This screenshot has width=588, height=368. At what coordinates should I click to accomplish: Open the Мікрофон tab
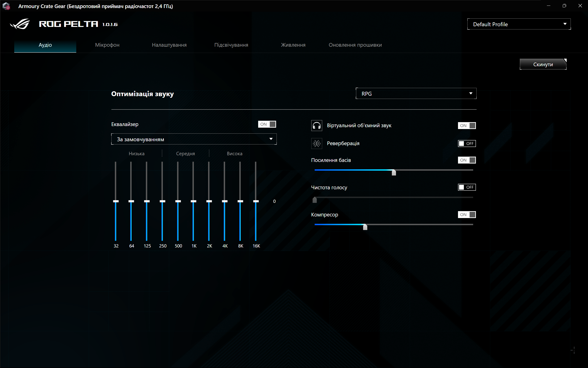[x=107, y=45]
